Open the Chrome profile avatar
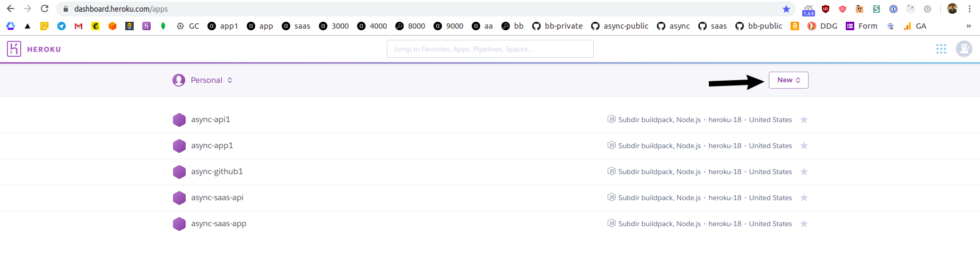 pos(952,9)
